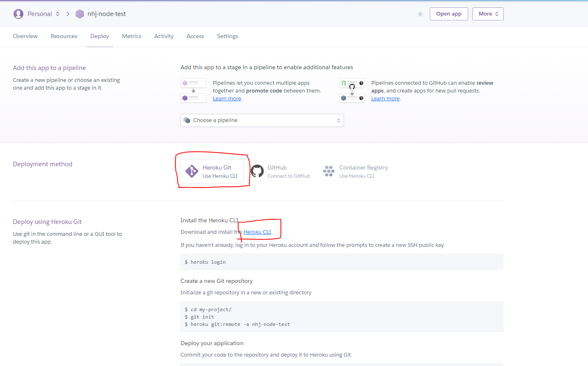Screen dimensions: 588x366
Task: Click the Heroku Git diamond icon
Action: 192,171
